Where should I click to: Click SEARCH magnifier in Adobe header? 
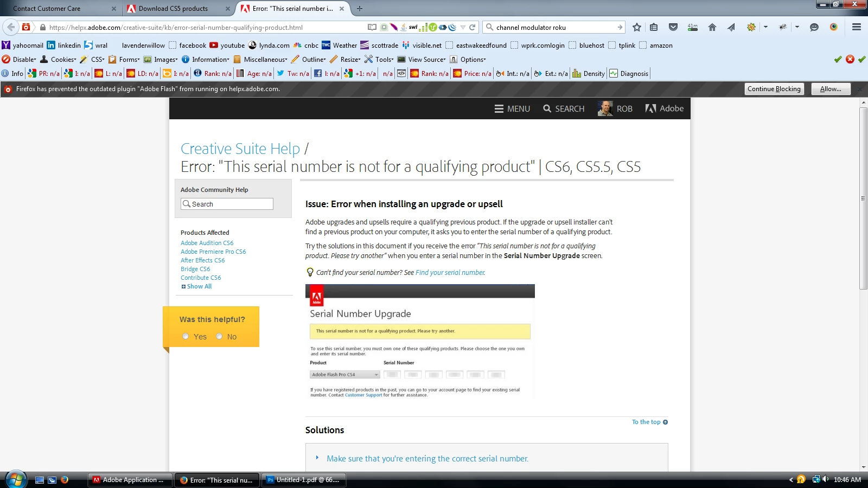click(564, 108)
